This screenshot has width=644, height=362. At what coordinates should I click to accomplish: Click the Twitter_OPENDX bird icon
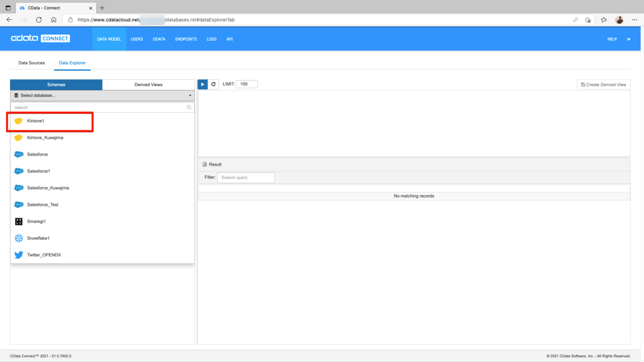tap(19, 255)
